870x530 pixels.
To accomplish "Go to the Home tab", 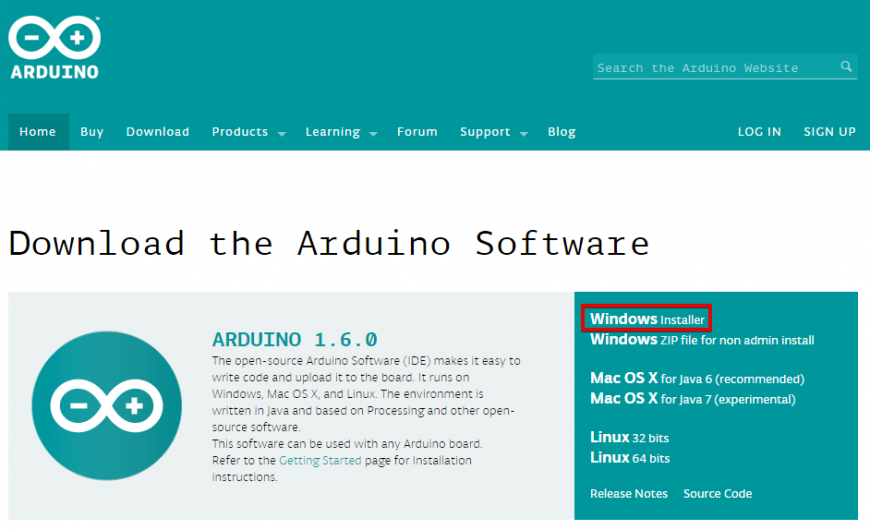I will [38, 132].
